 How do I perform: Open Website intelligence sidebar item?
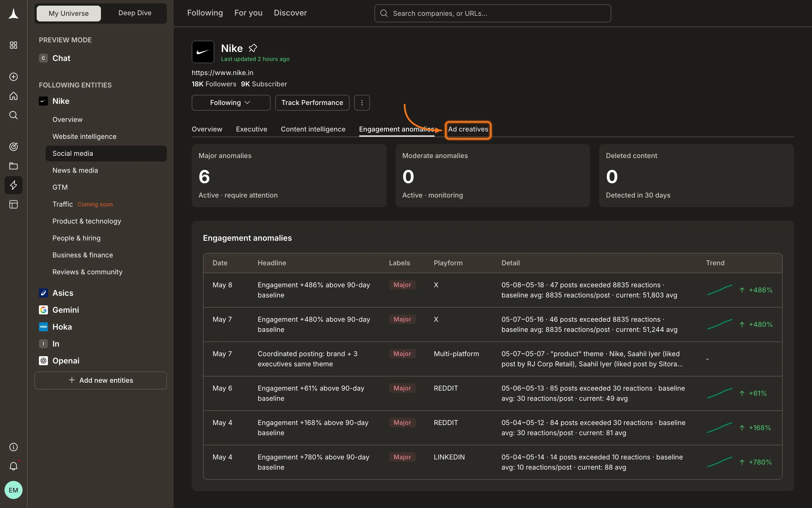pyautogui.click(x=85, y=136)
